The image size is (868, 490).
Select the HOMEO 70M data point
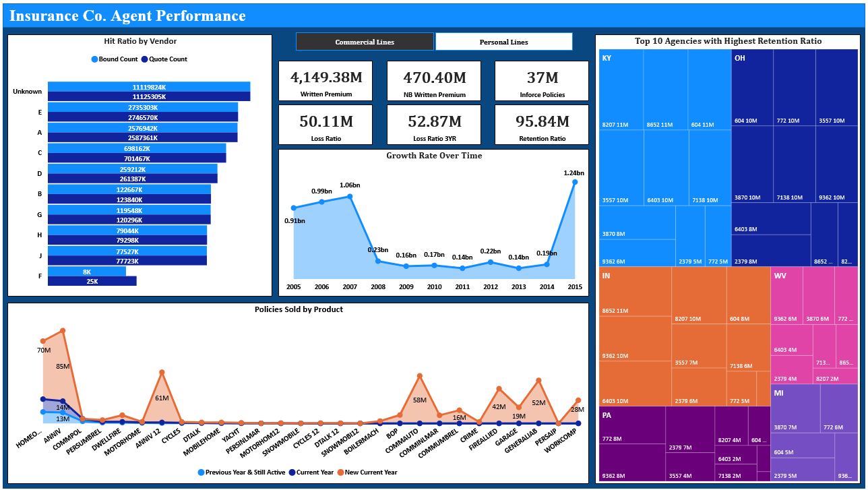43,341
